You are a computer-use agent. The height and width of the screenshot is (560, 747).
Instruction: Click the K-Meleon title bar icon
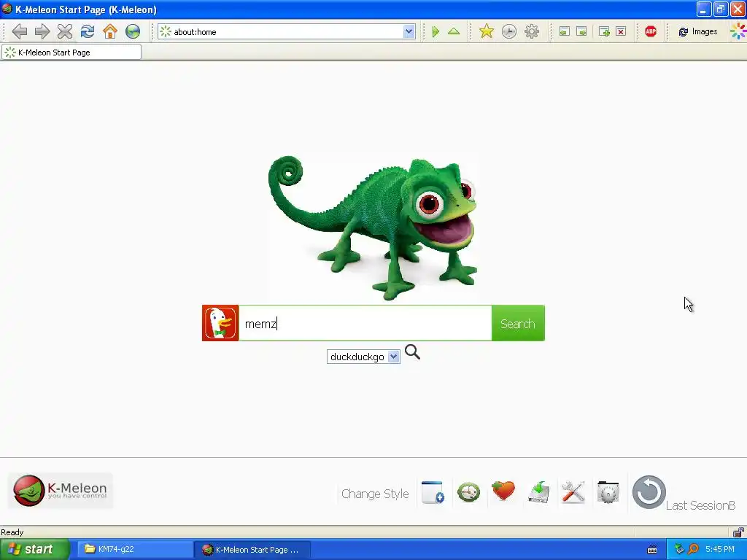coord(7,9)
